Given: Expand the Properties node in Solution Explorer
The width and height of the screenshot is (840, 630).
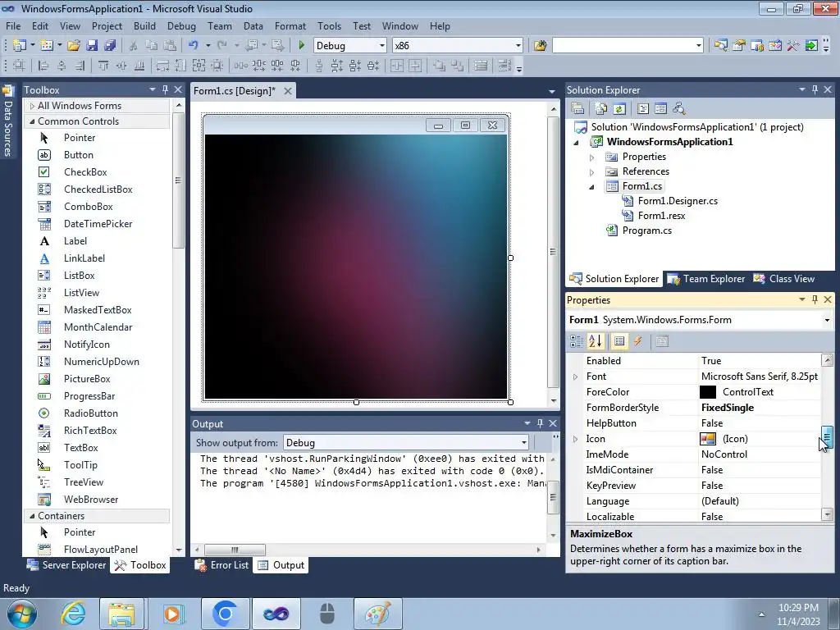Looking at the screenshot, I should point(591,157).
